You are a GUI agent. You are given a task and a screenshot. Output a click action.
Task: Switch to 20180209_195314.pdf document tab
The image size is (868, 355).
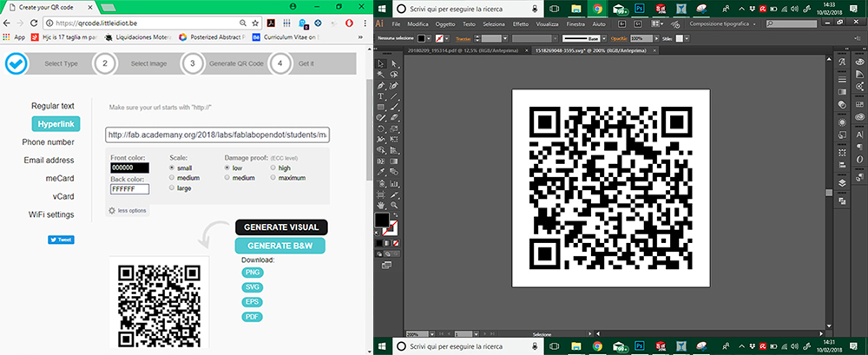[x=464, y=49]
